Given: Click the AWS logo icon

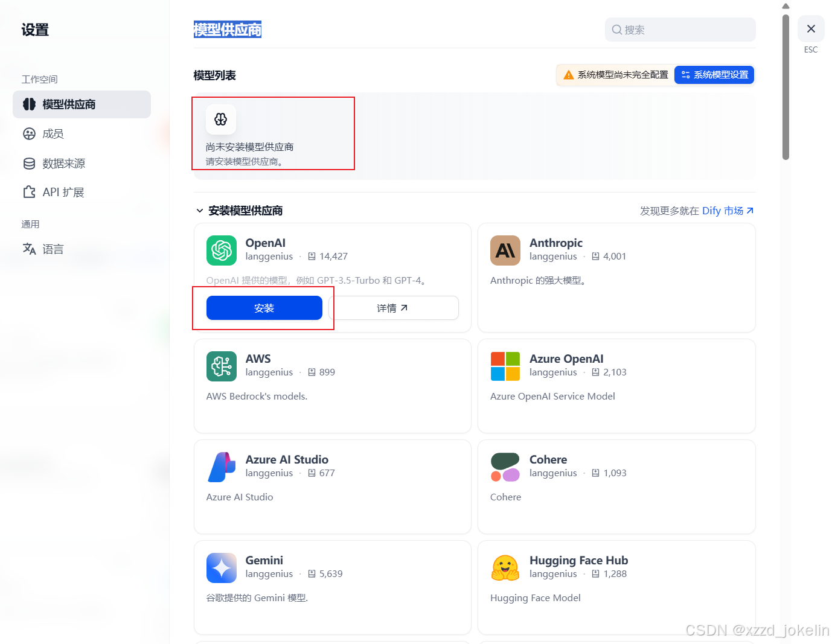Looking at the screenshot, I should pos(222,366).
